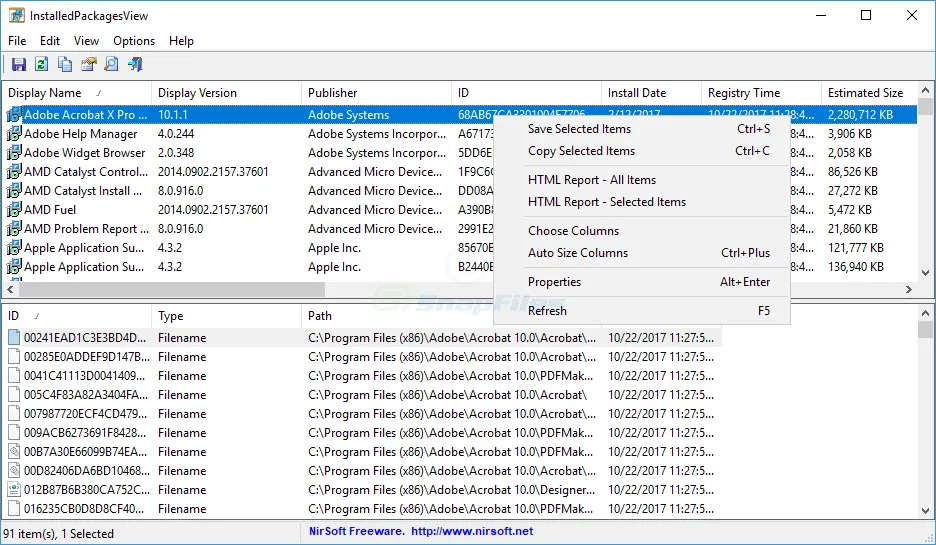Open the Help menu
The image size is (936, 545).
pyautogui.click(x=181, y=41)
